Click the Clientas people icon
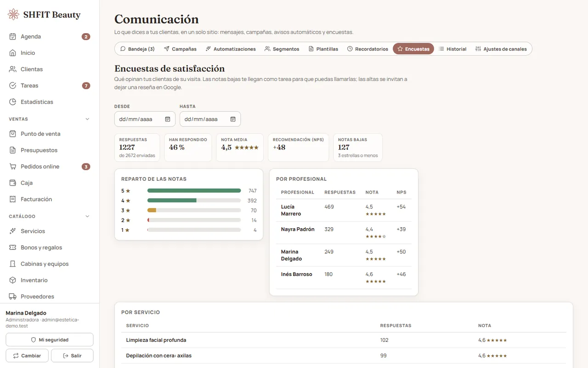The height and width of the screenshot is (368, 588). [x=13, y=69]
